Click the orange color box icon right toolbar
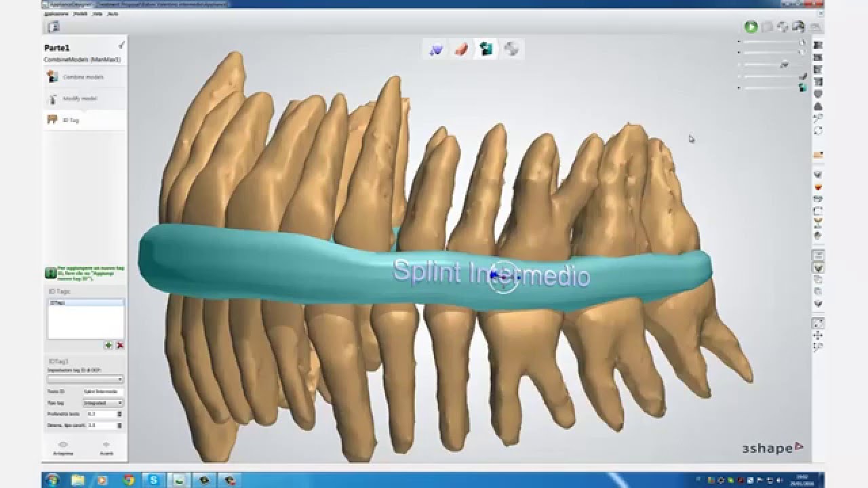Viewport: 868px width, 488px height. click(818, 155)
